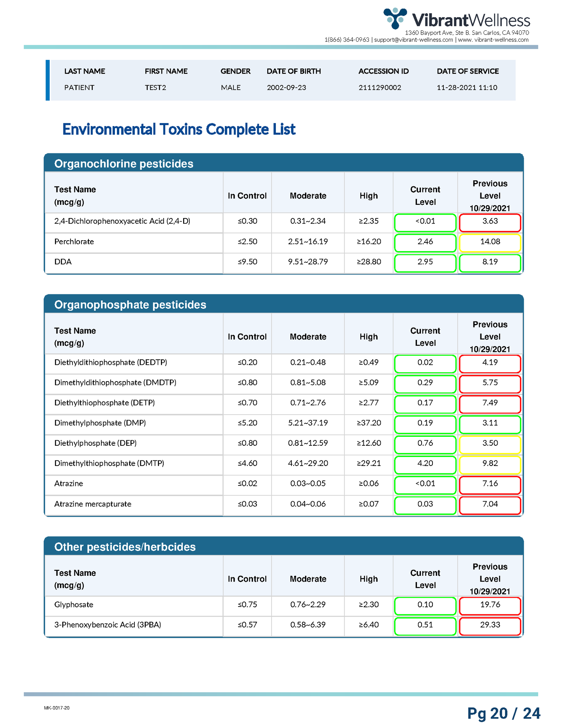Click DEDTP previous level 4.19
Image resolution: width=563 pixels, height=728 pixels.
point(490,364)
